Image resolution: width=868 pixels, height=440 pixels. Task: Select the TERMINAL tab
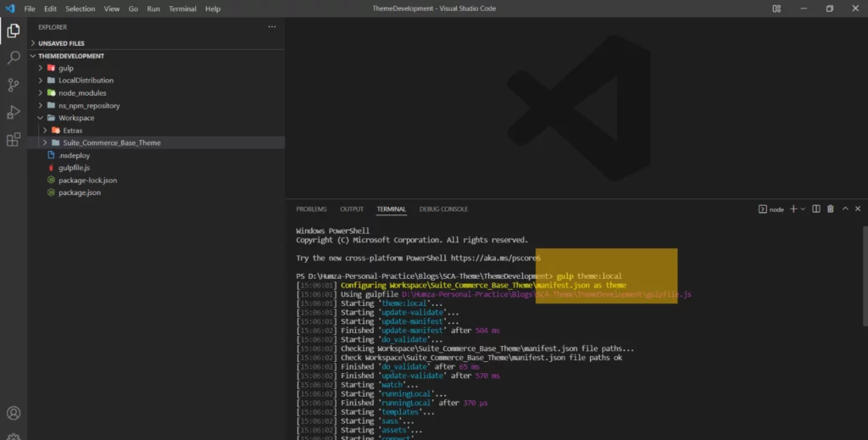(392, 209)
